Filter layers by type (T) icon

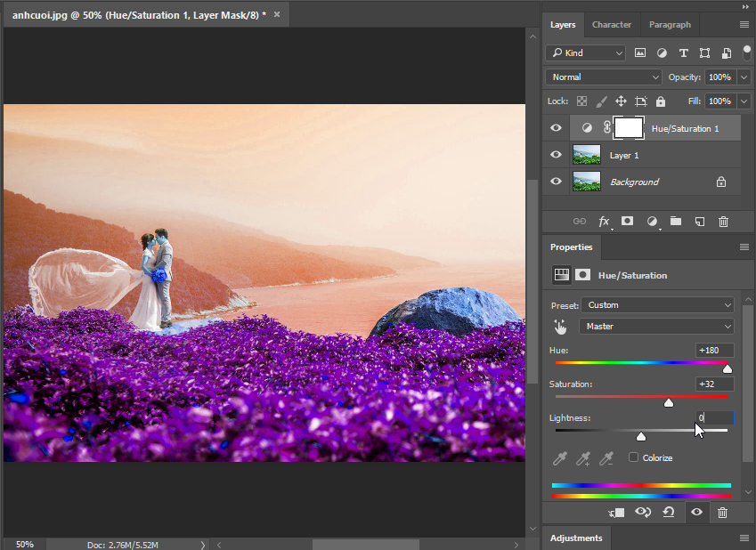click(x=683, y=53)
